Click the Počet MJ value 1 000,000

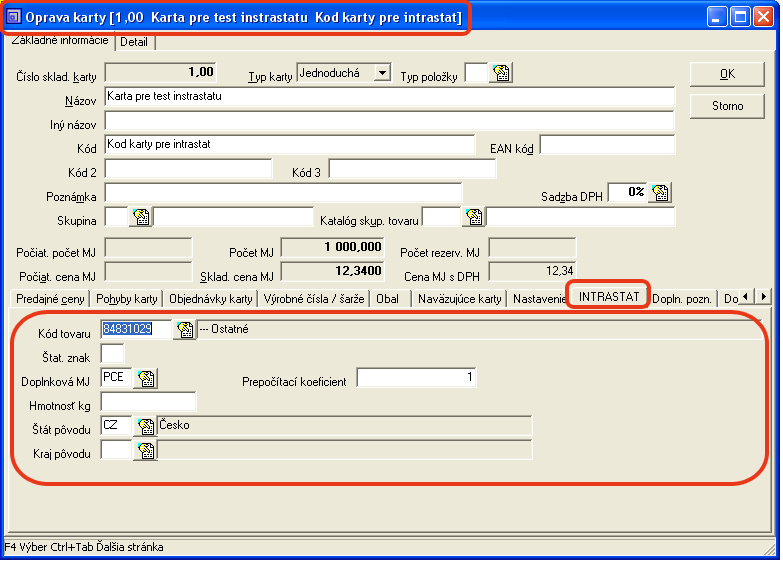coord(333,247)
